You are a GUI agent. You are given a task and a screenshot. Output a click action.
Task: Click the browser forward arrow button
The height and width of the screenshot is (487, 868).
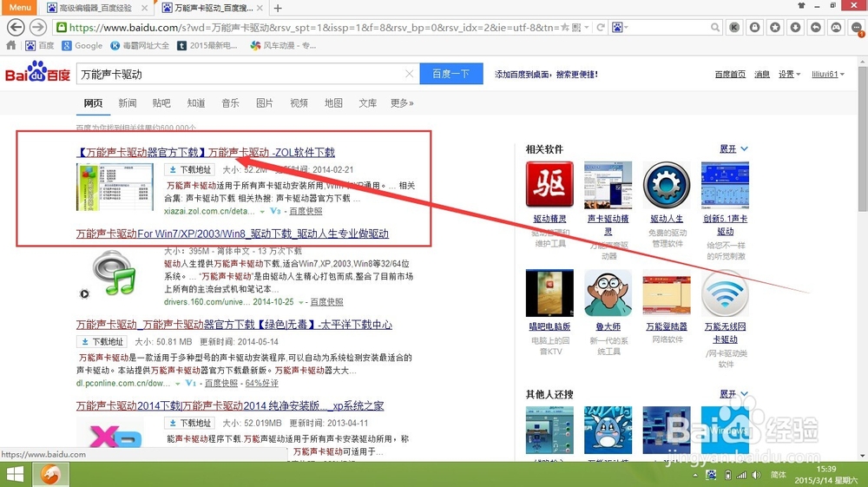[x=37, y=27]
